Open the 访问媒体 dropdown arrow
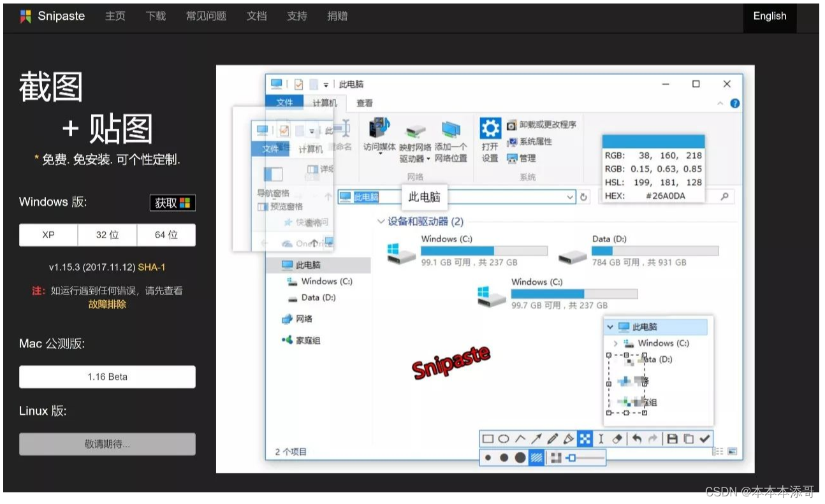 [x=379, y=153]
